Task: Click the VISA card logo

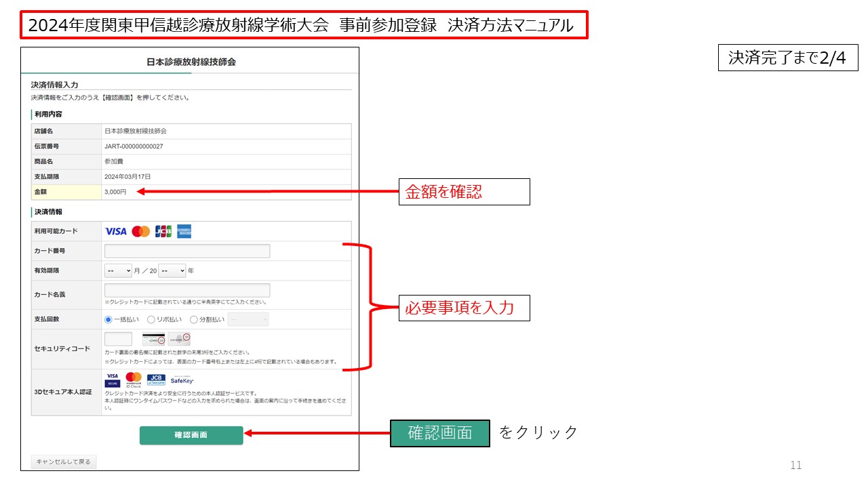Action: click(115, 232)
